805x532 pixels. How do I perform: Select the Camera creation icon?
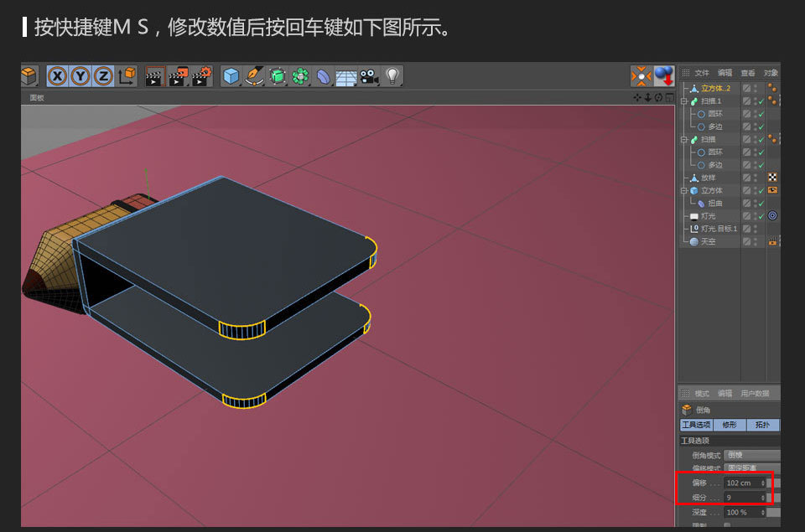pos(369,76)
